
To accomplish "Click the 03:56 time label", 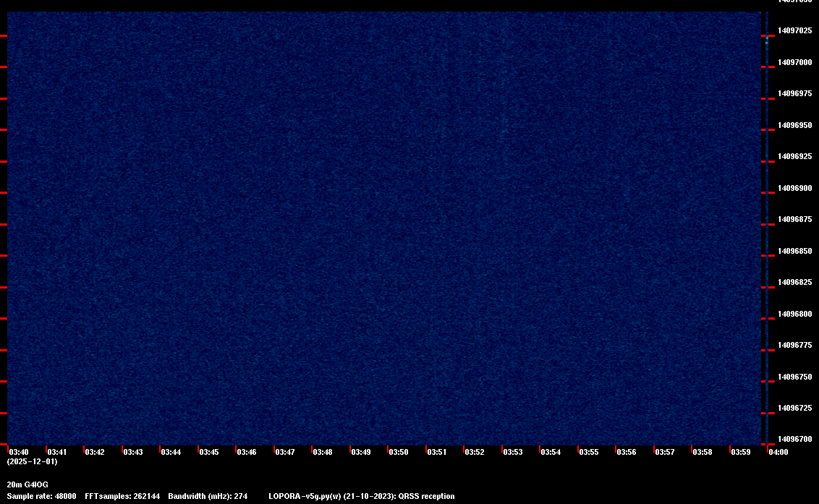I will coord(627,452).
